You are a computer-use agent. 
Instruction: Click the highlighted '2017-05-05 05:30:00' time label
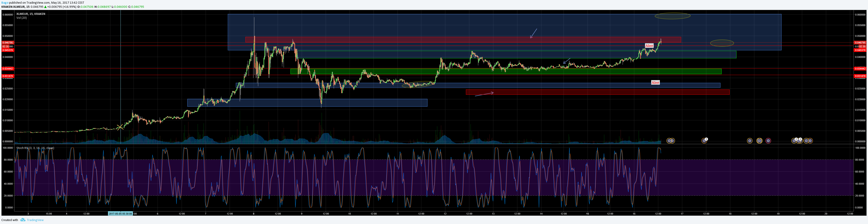tap(120, 213)
